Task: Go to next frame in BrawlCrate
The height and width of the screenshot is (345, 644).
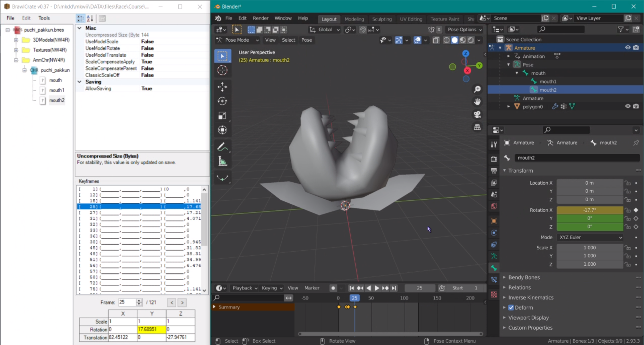Action: click(x=182, y=302)
